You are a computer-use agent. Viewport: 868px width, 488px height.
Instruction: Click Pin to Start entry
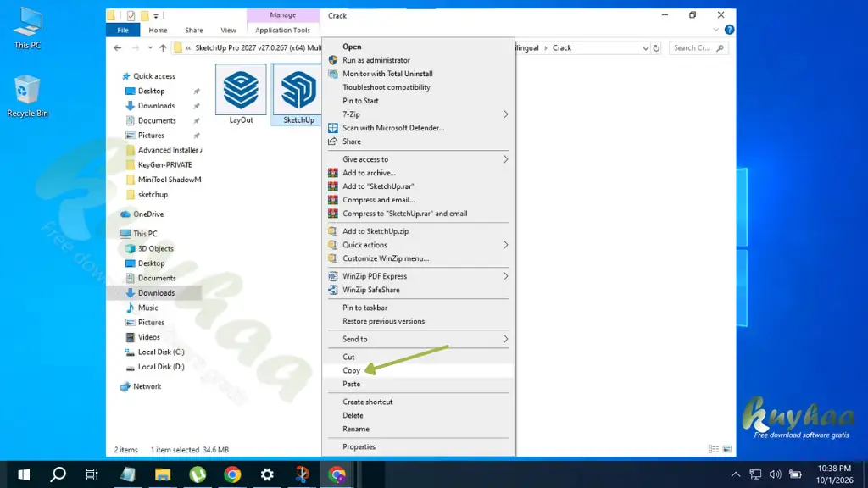(360, 101)
